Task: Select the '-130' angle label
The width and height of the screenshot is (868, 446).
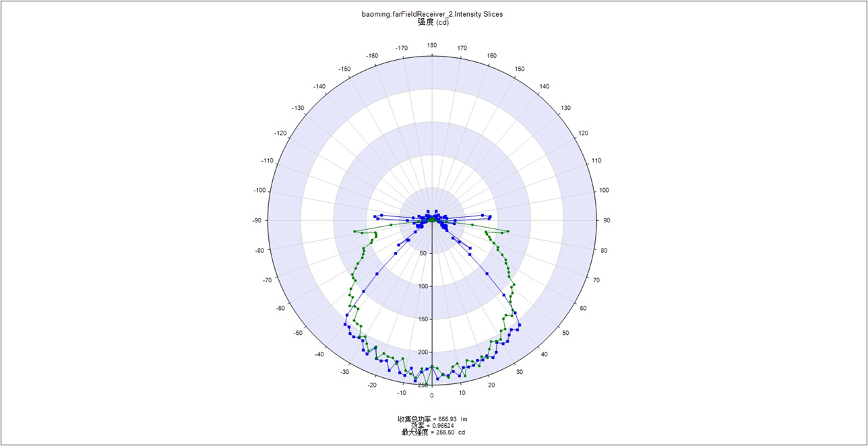Action: (x=298, y=108)
